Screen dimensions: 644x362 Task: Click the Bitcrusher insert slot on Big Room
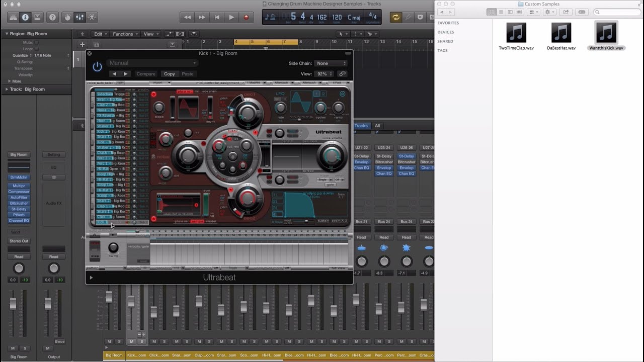pos(19,203)
